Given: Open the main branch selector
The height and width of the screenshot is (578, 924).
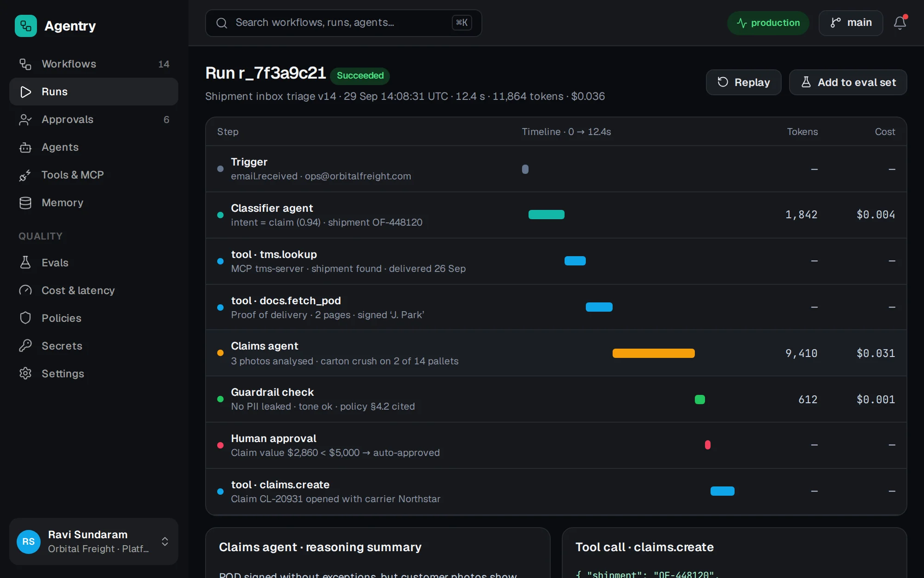Looking at the screenshot, I should (851, 23).
